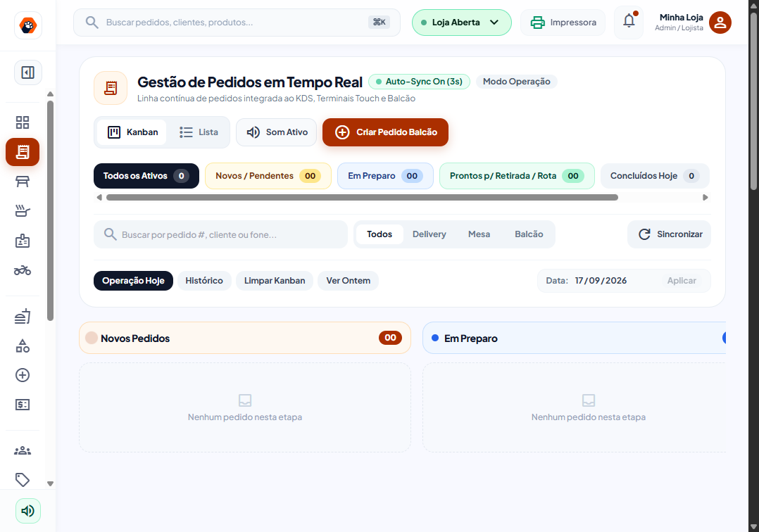Click the status bar right scroll arrow

pos(705,197)
